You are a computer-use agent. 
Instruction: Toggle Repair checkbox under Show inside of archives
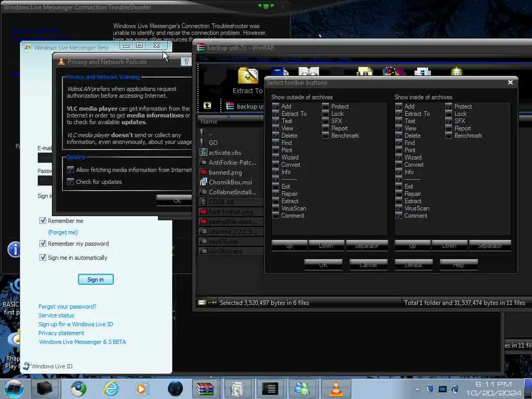[x=398, y=194]
